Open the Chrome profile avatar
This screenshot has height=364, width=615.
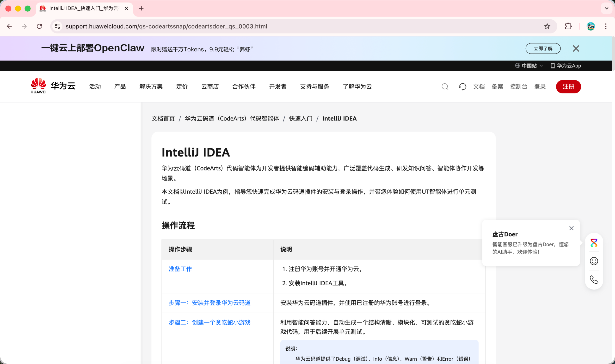(591, 26)
